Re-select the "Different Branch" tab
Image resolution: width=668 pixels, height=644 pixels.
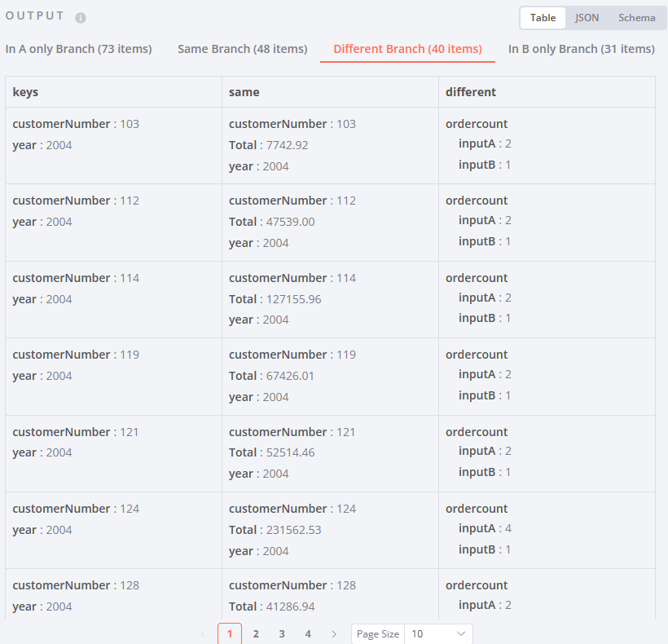(x=407, y=49)
